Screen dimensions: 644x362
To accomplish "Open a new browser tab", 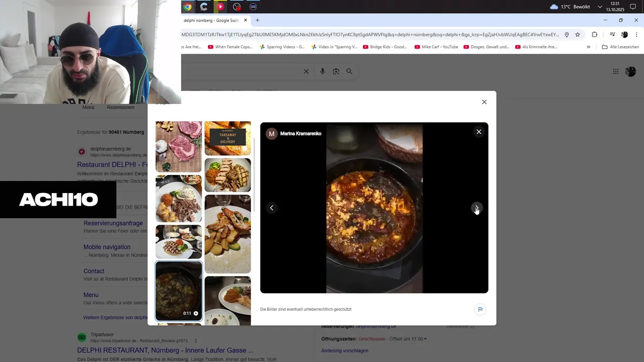I will click(258, 20).
